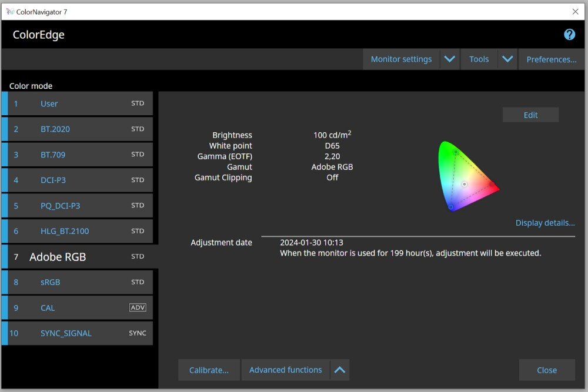Click the Gamut Clipping value Off

(332, 177)
